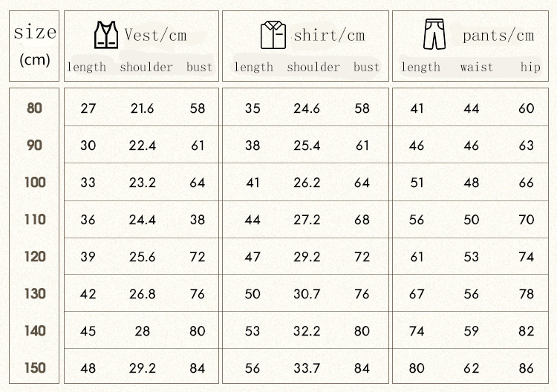Click the Vest/cm heading text

[x=155, y=35]
